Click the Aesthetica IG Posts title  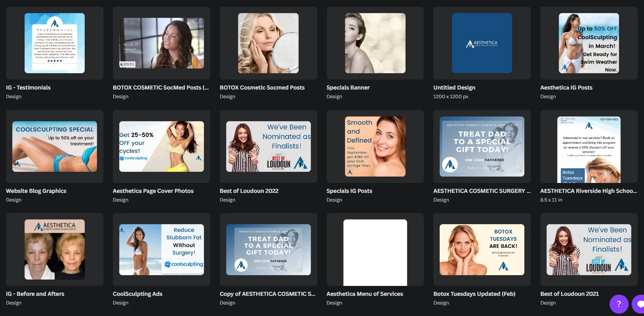point(566,88)
